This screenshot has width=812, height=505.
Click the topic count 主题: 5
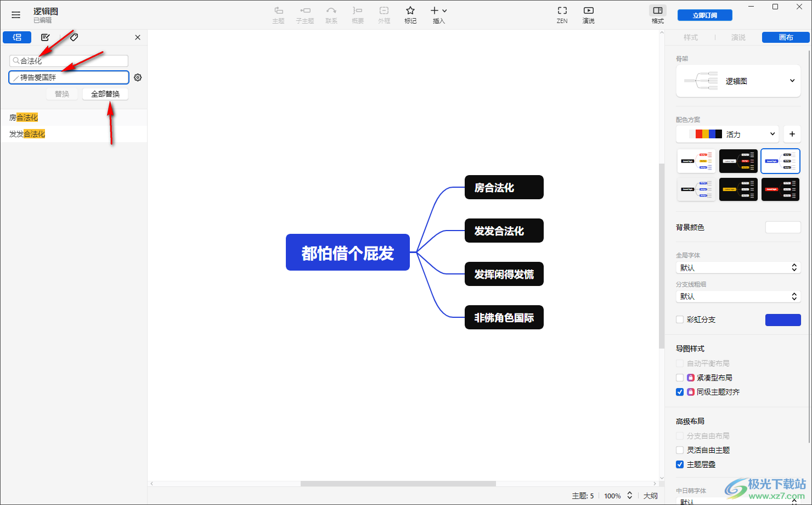point(583,496)
